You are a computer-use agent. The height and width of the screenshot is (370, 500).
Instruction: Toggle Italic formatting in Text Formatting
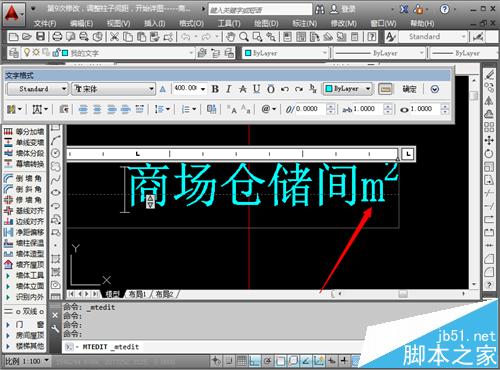pos(229,89)
